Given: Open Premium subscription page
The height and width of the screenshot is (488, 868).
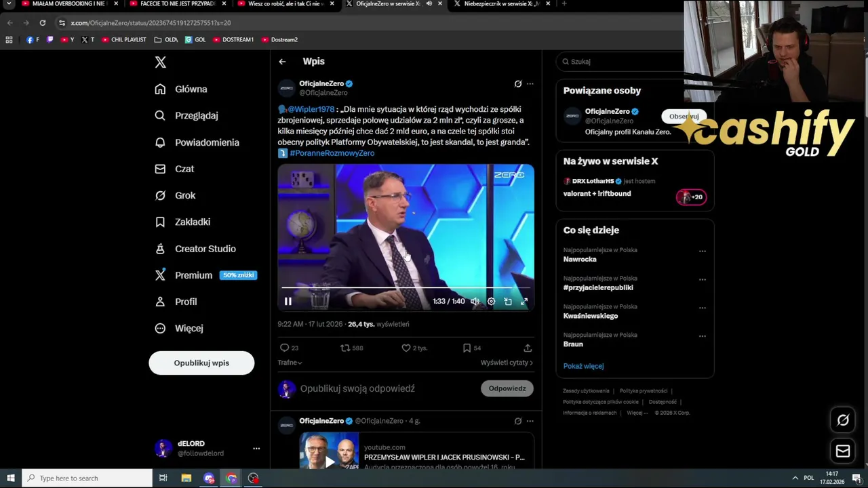Looking at the screenshot, I should click(205, 275).
